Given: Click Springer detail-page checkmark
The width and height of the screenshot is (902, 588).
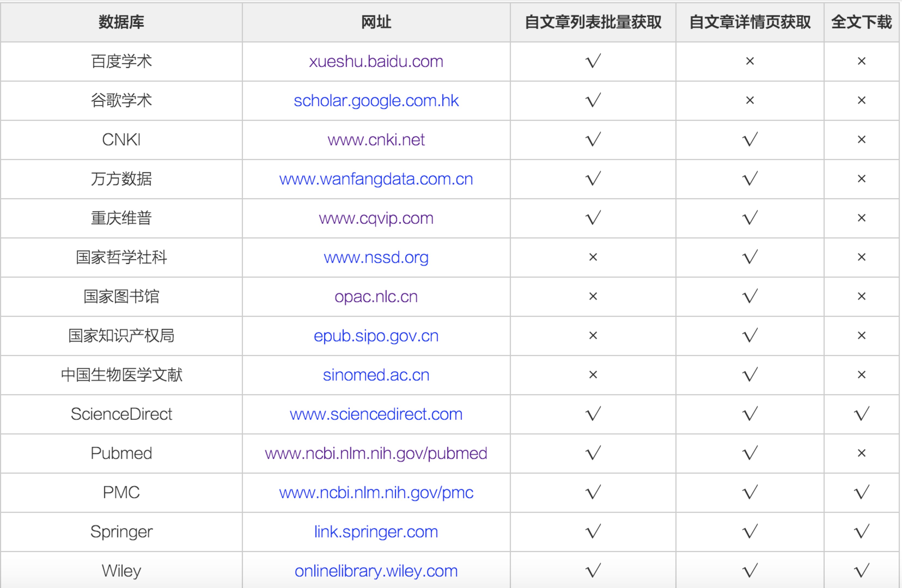Looking at the screenshot, I should [750, 532].
